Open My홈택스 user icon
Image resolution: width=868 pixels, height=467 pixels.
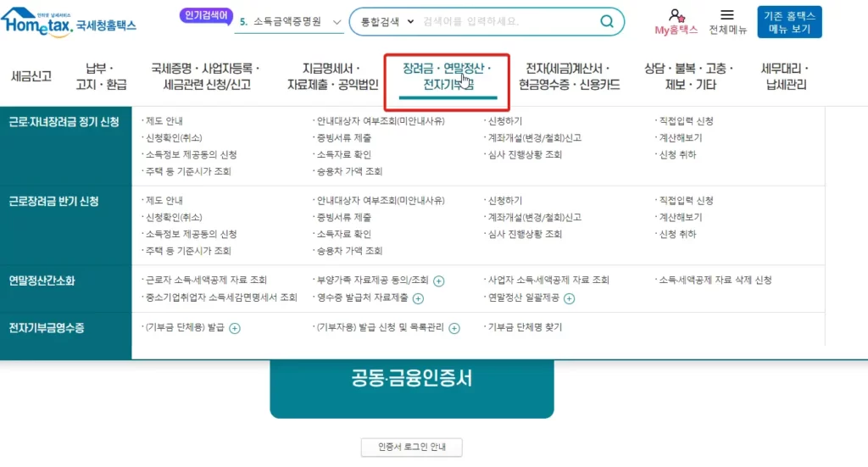tap(676, 15)
